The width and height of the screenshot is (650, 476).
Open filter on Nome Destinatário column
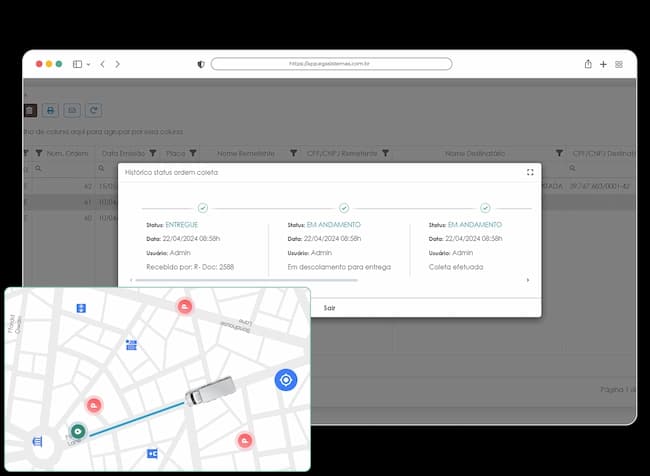559,153
